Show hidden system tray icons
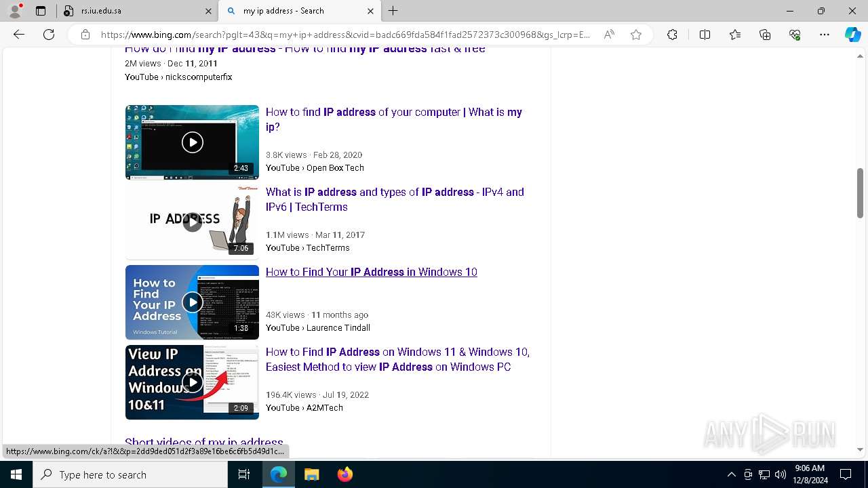 tap(731, 474)
